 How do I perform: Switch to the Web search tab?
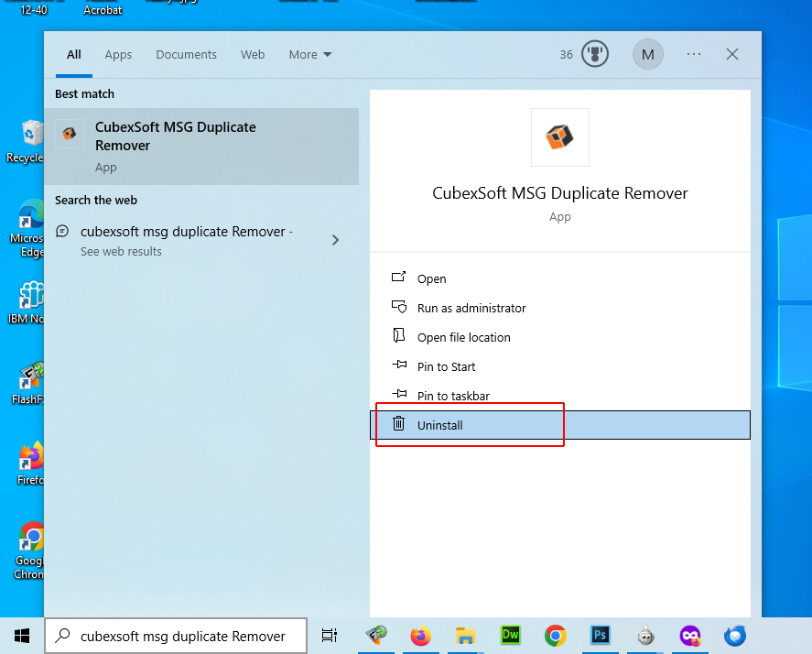(x=253, y=54)
